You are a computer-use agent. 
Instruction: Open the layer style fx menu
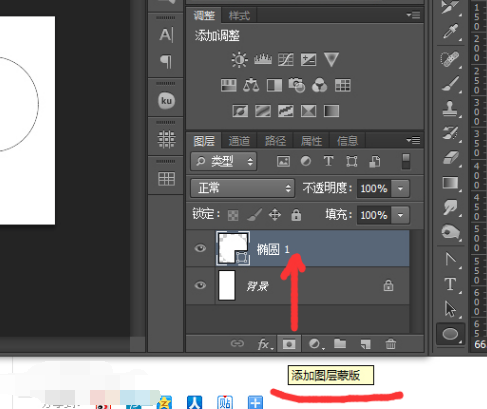pos(265,344)
